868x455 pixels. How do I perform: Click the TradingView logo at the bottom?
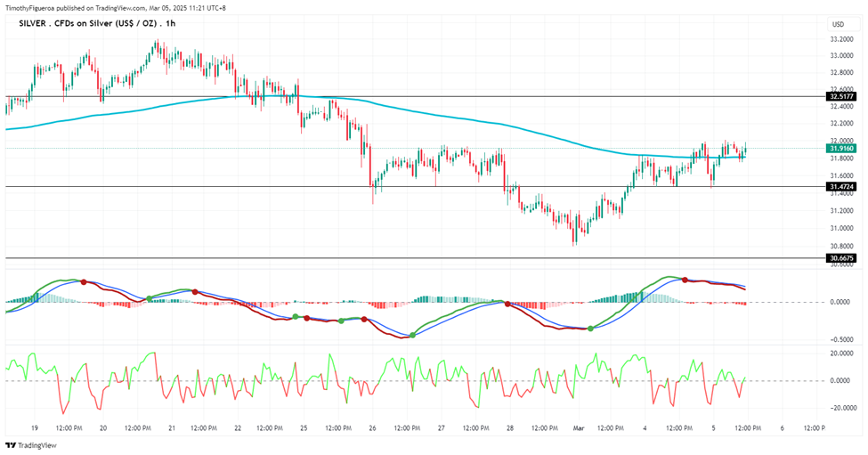pos(31,445)
